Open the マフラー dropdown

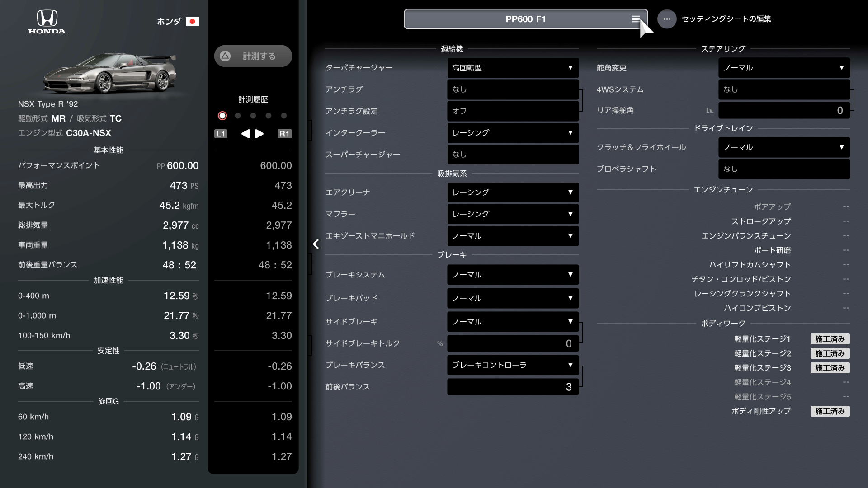pyautogui.click(x=513, y=214)
